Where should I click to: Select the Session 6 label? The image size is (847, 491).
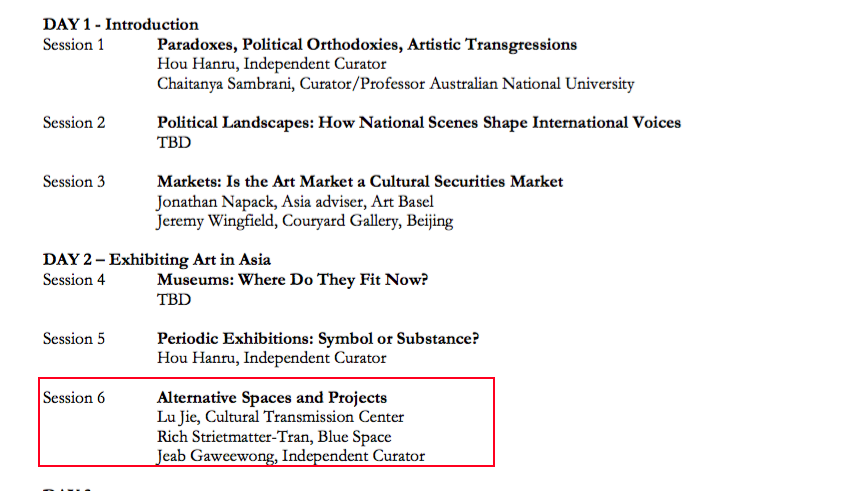pyautogui.click(x=74, y=398)
